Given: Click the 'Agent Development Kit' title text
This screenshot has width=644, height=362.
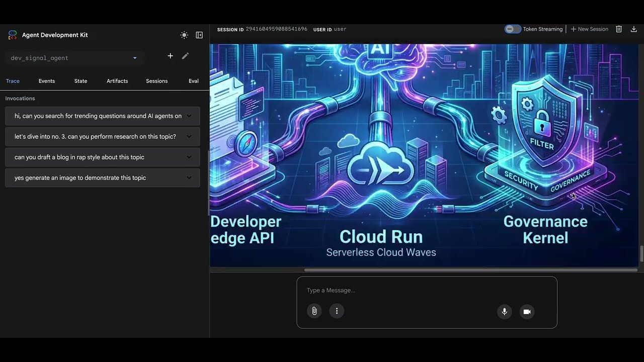Looking at the screenshot, I should click(55, 35).
